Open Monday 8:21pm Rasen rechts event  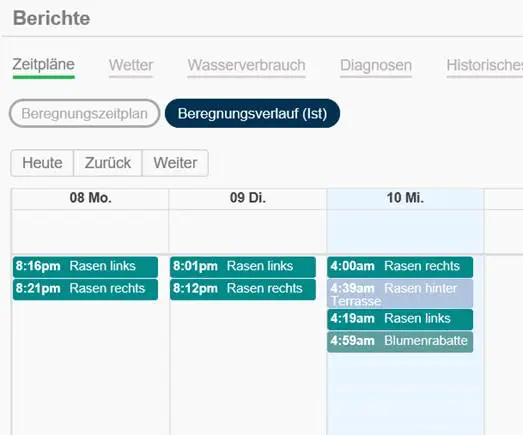[85, 289]
